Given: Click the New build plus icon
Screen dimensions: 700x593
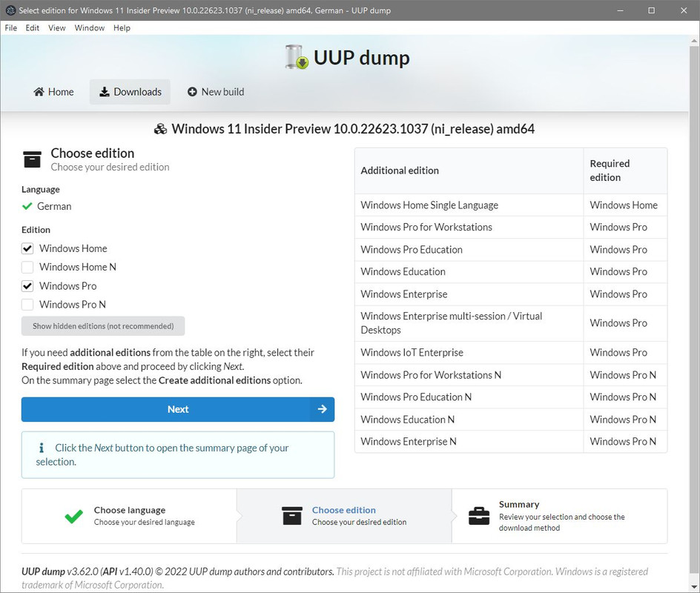Looking at the screenshot, I should pos(192,92).
